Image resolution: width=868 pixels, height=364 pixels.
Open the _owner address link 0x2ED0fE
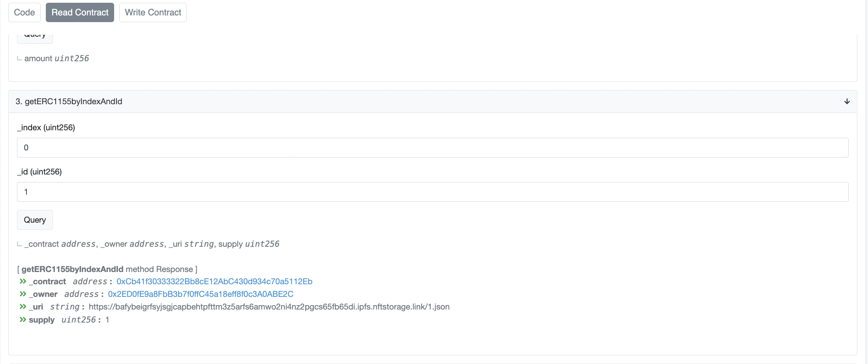(x=201, y=294)
